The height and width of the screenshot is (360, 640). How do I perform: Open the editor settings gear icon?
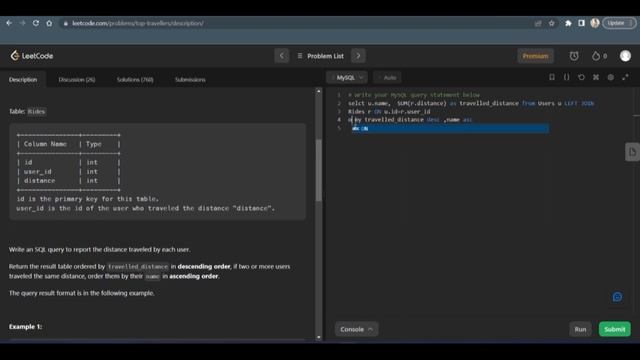point(611,77)
